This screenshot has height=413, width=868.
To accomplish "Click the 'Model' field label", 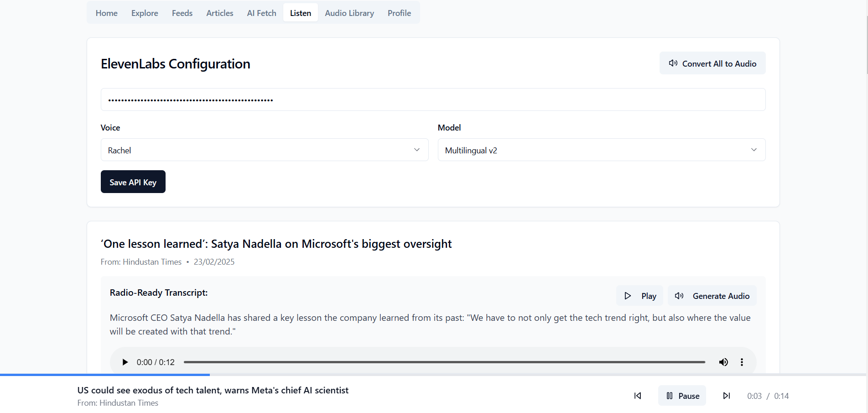I will (449, 128).
